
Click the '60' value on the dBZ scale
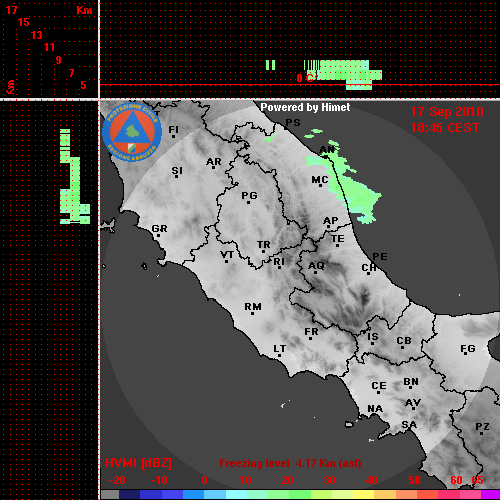[x=457, y=480]
